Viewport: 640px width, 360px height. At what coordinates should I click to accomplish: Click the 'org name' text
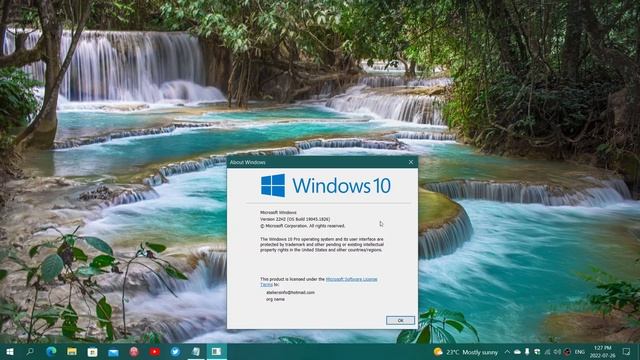pos(276,299)
